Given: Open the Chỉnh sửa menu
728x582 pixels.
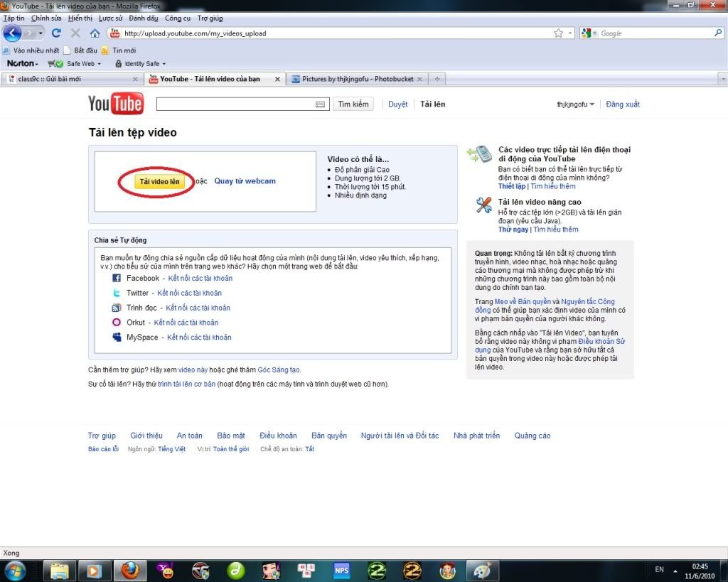Looking at the screenshot, I should coord(46,18).
